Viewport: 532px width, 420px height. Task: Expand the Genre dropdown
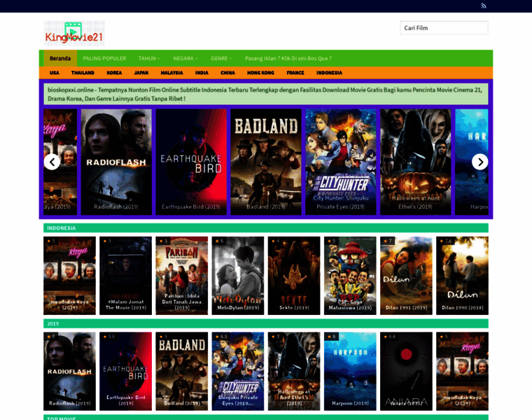click(x=221, y=58)
